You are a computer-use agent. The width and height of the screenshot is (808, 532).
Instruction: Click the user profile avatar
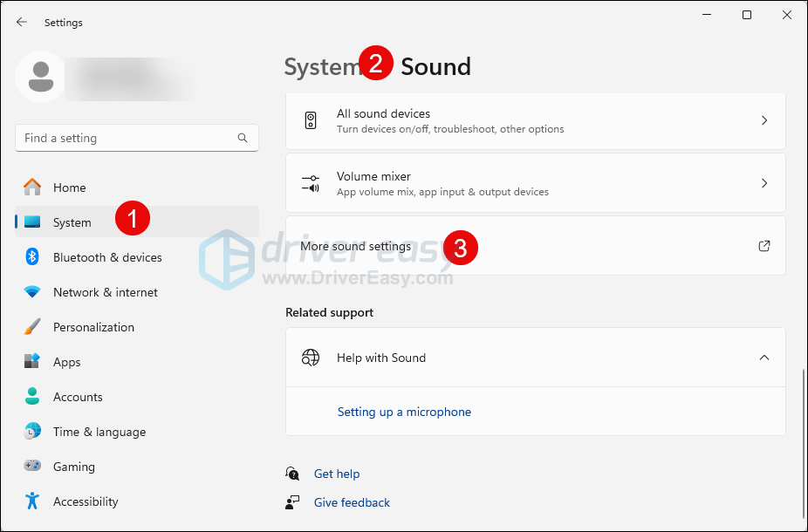point(39,77)
